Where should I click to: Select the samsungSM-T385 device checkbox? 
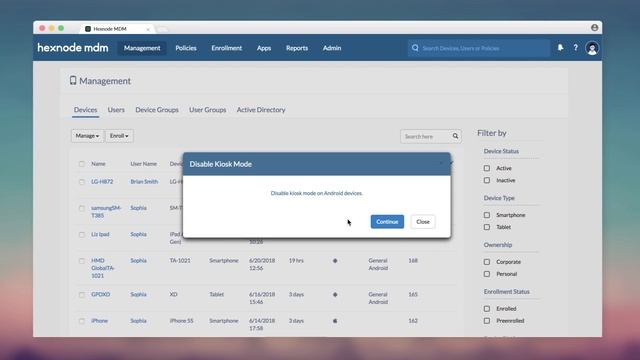pyautogui.click(x=82, y=208)
